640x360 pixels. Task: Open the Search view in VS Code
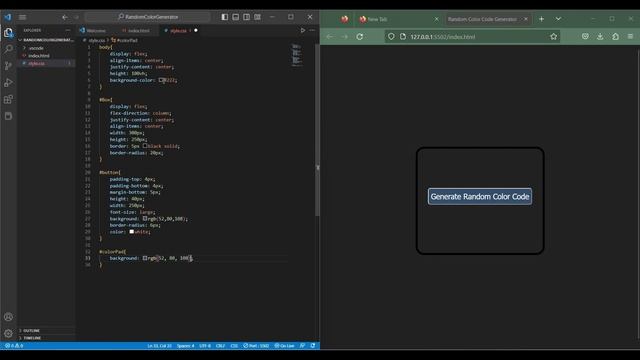pos(8,49)
